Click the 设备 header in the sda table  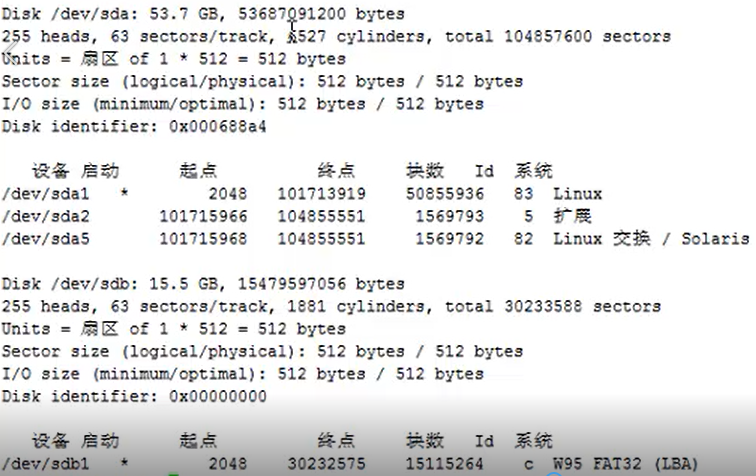(x=51, y=171)
